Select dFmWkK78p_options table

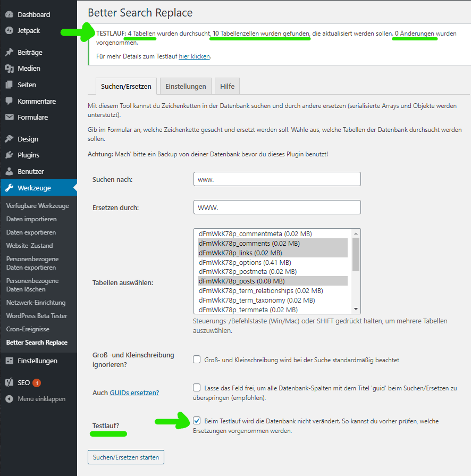pyautogui.click(x=273, y=262)
